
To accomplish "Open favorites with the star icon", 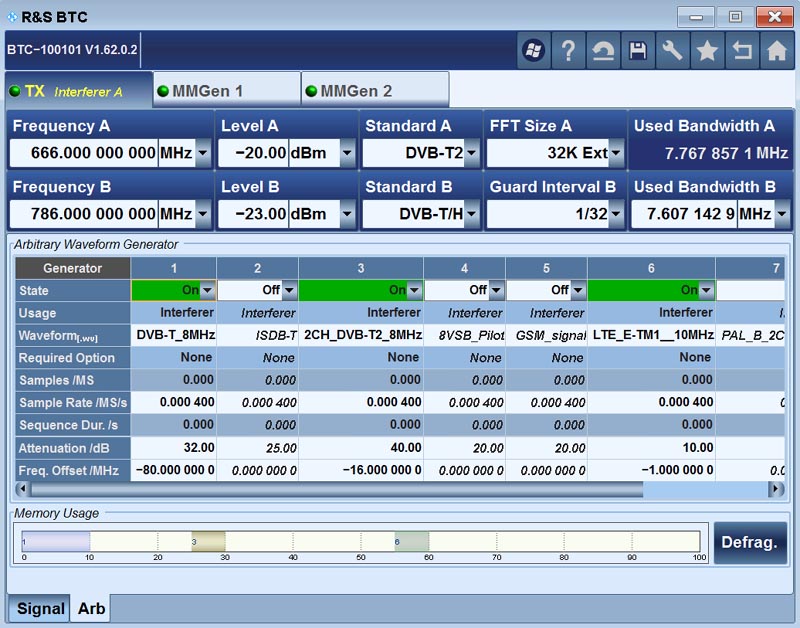I will click(707, 51).
